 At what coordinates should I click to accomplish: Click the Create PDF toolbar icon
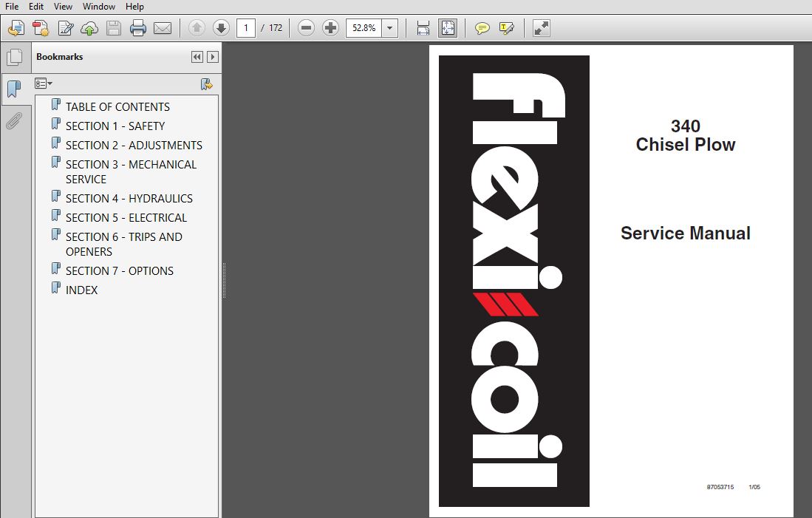coord(41,28)
